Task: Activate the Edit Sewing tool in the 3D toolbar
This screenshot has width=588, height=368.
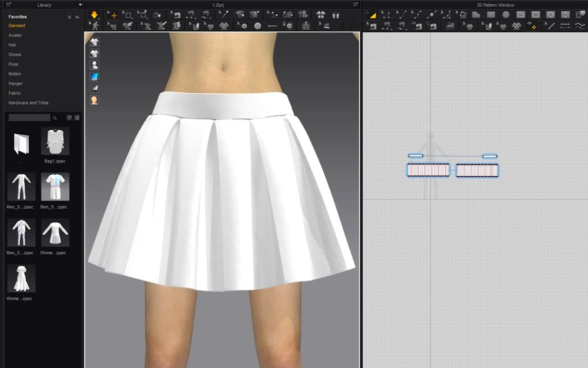Action: tap(176, 15)
